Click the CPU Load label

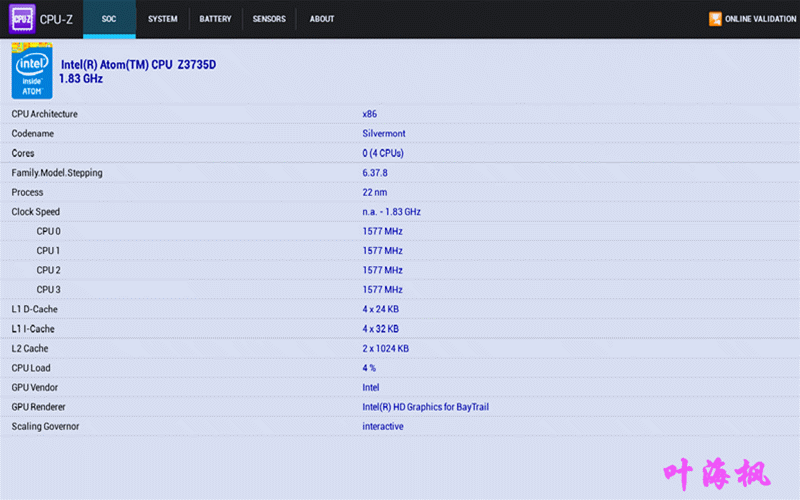click(x=31, y=368)
